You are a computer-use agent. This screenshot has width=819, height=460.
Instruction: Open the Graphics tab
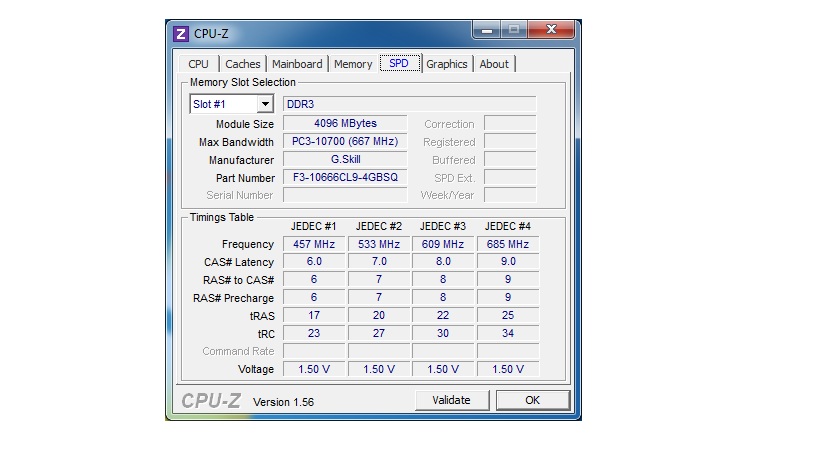point(447,64)
